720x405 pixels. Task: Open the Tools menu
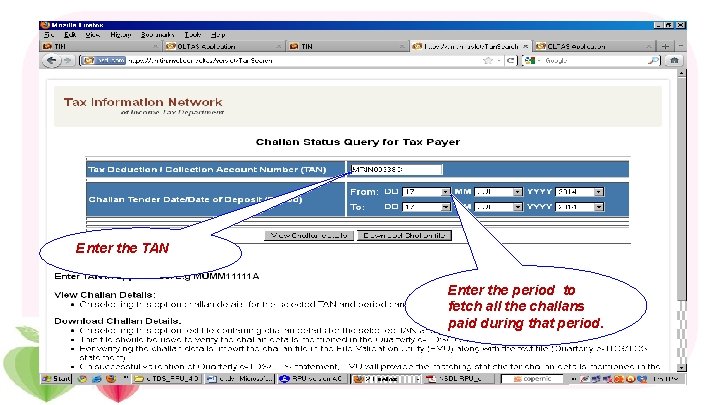pos(193,34)
